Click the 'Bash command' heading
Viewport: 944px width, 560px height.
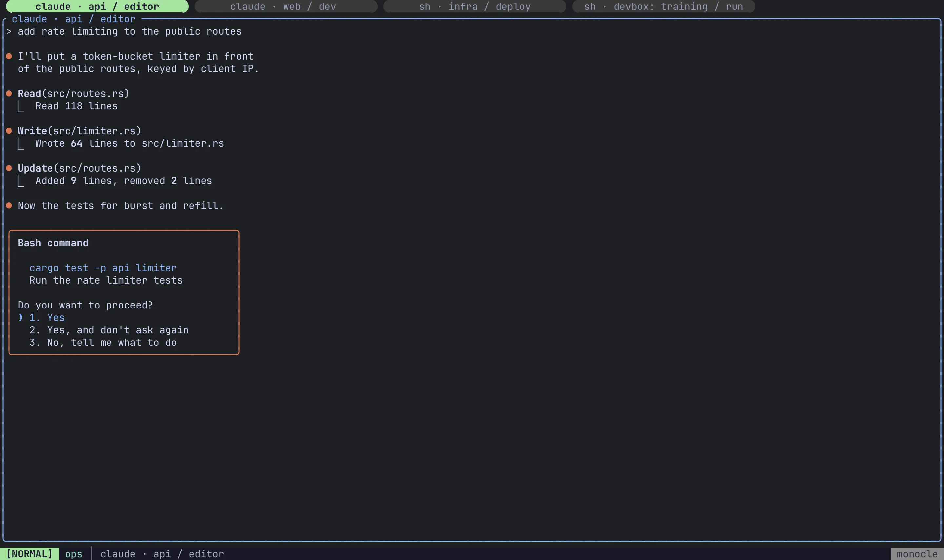coord(53,243)
